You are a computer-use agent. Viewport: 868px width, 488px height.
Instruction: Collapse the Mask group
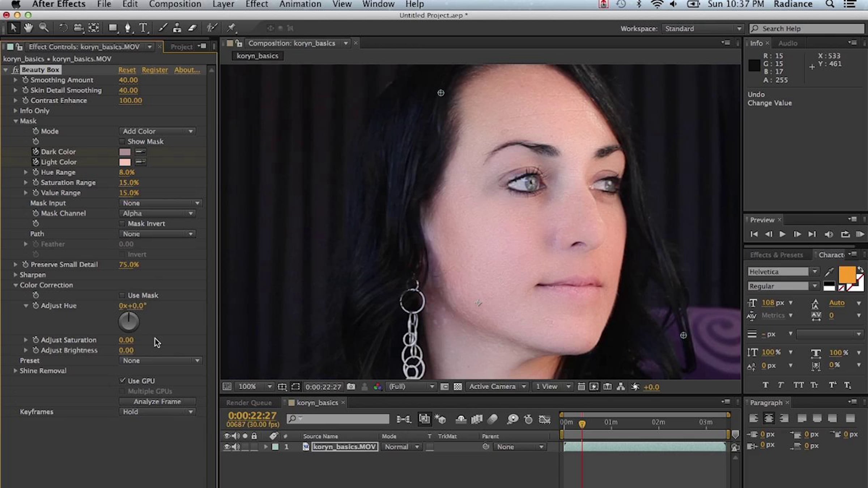16,121
